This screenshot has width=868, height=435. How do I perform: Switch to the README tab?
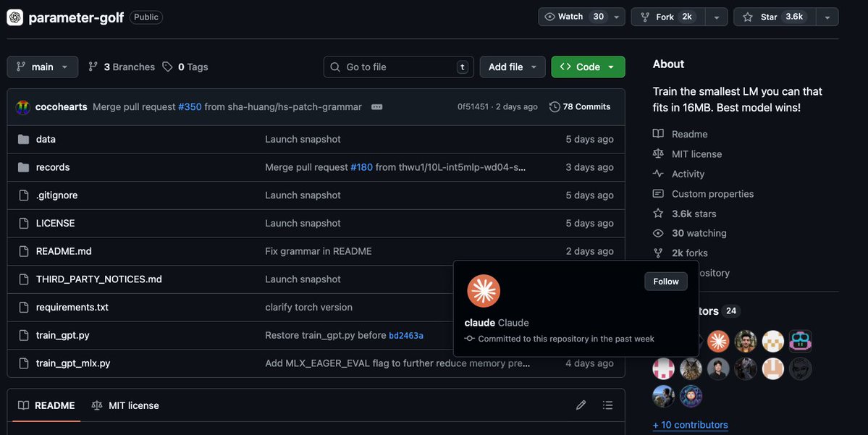click(x=46, y=405)
